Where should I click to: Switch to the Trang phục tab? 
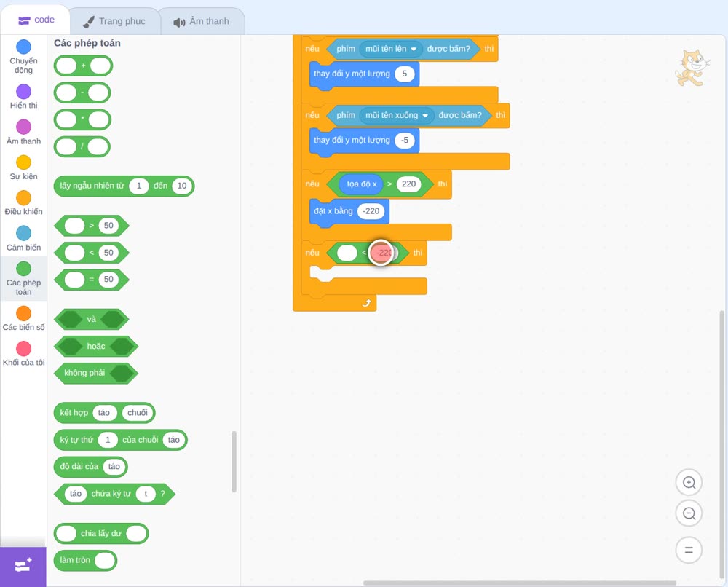(x=114, y=21)
